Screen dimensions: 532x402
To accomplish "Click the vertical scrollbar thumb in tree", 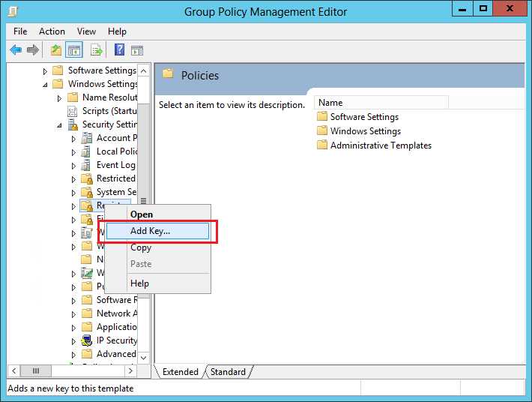I will pos(144,200).
